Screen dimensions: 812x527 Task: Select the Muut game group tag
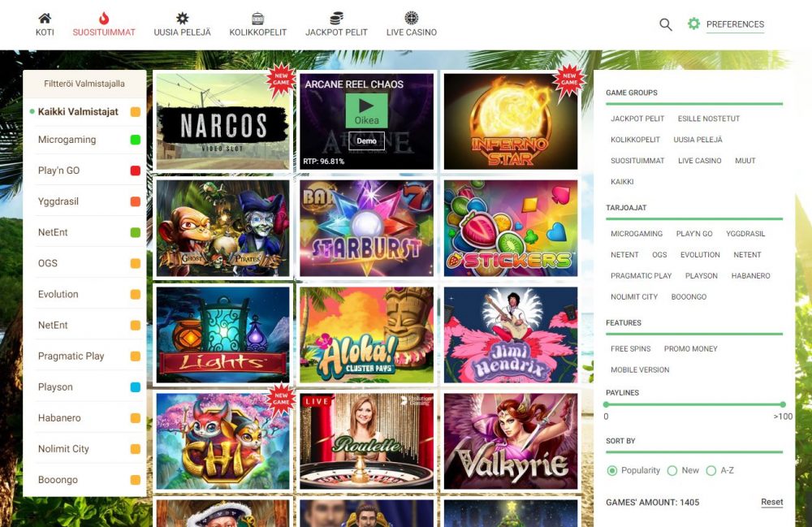point(745,161)
